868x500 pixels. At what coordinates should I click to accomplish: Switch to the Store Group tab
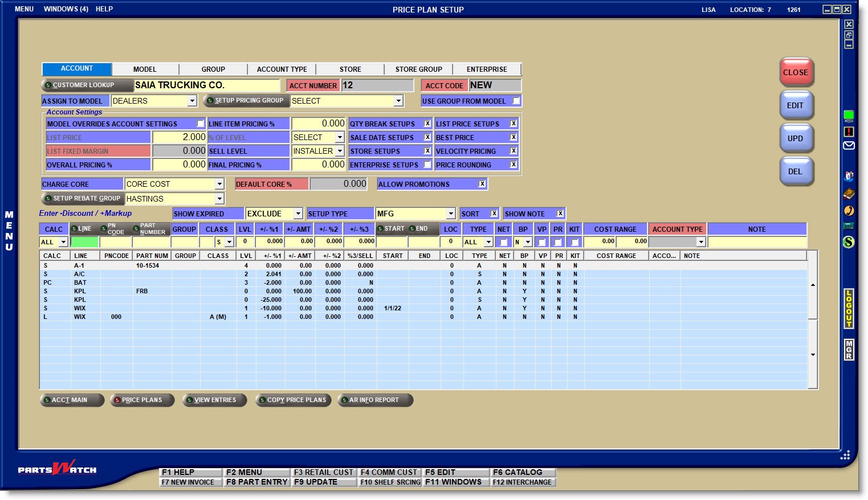pyautogui.click(x=418, y=69)
